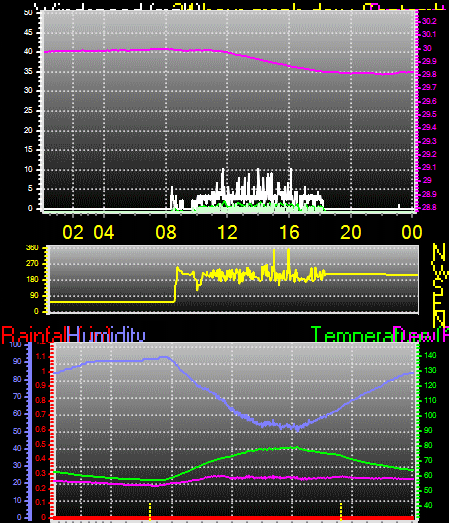Click the 0.1 value on red rainfall axis
The width and height of the screenshot is (449, 523).
(41, 503)
